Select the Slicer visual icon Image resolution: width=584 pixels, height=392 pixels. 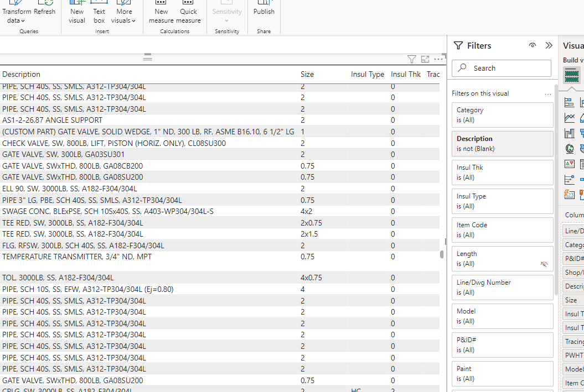(569, 179)
